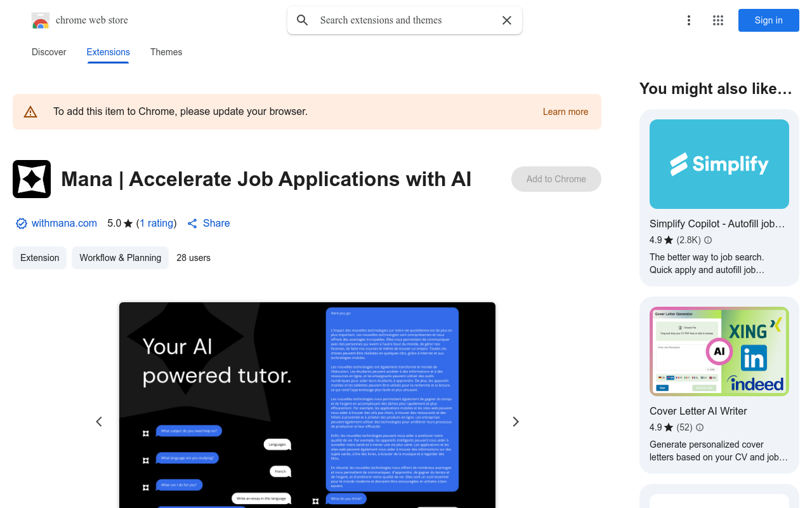Open the 1 rating link
812x508 pixels.
(157, 224)
